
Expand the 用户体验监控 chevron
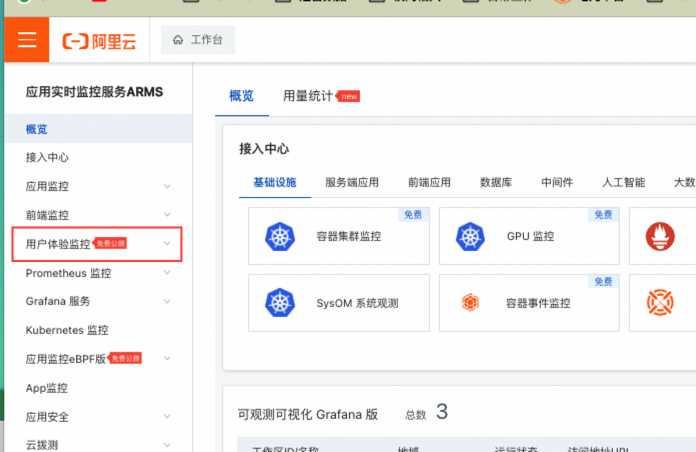tap(167, 243)
